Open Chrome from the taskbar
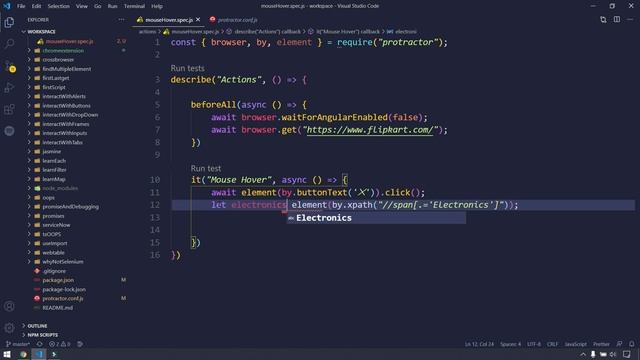The height and width of the screenshot is (360, 640). (x=23, y=354)
